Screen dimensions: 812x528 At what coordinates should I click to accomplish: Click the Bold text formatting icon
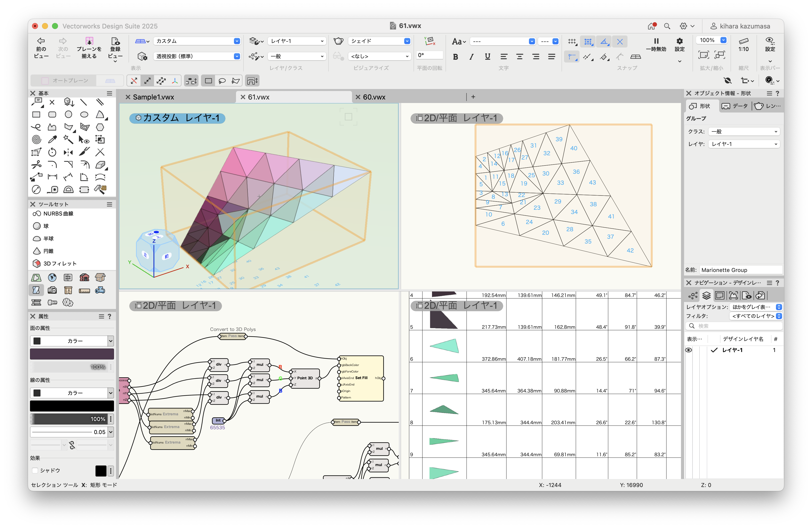coord(455,56)
